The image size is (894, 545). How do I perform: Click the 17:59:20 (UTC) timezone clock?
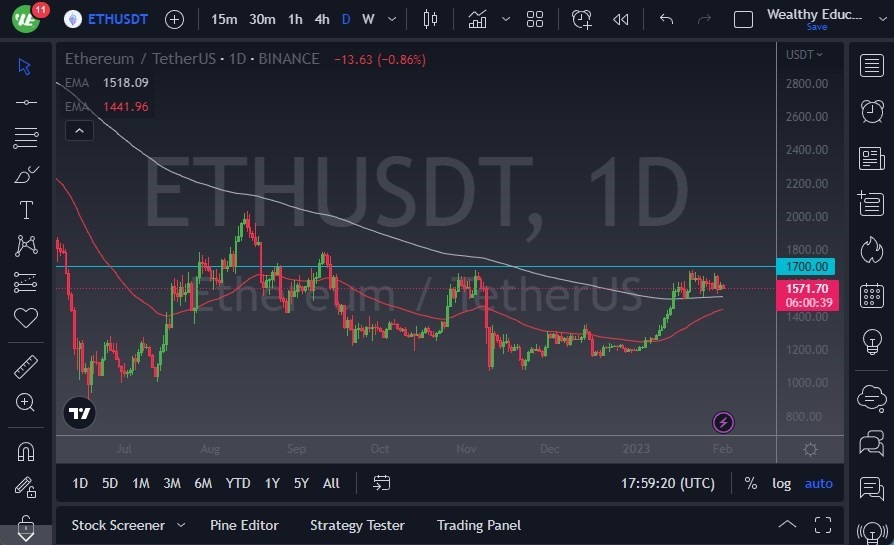[x=668, y=483]
